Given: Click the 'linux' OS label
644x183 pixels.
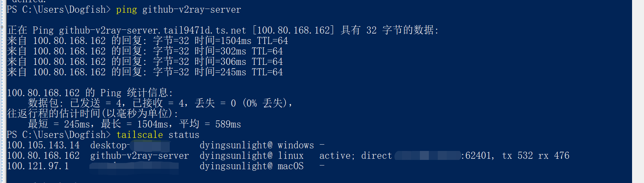Looking at the screenshot, I should (x=290, y=156).
